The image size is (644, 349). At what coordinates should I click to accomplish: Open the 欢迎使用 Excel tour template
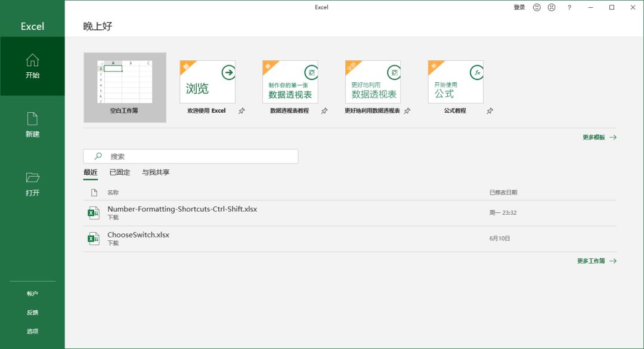coord(208,87)
